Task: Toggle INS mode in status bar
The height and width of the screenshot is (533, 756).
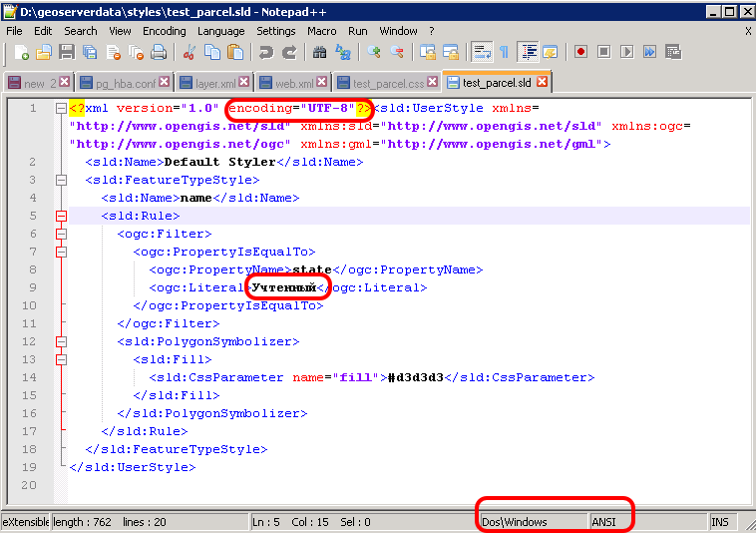Action: pos(720,522)
